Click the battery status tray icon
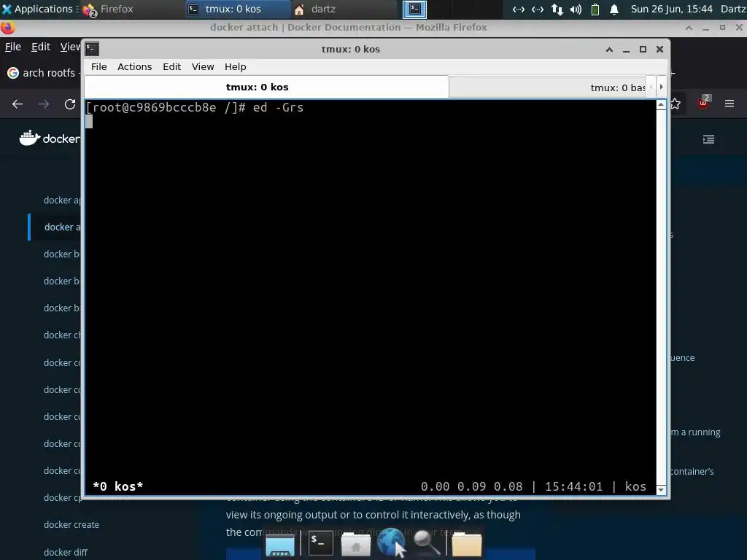Screen dimensions: 747x560 pos(595,9)
